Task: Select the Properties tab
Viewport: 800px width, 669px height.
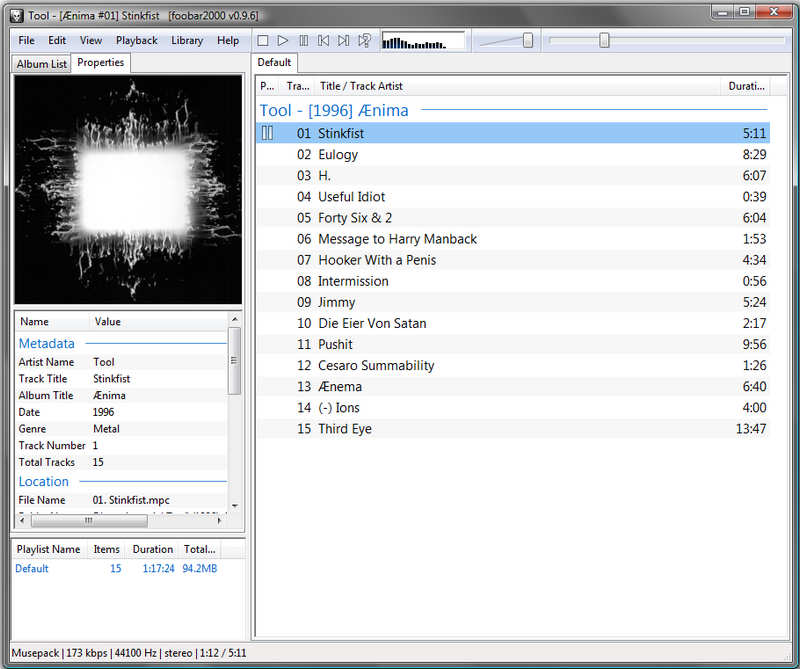Action: (x=101, y=62)
